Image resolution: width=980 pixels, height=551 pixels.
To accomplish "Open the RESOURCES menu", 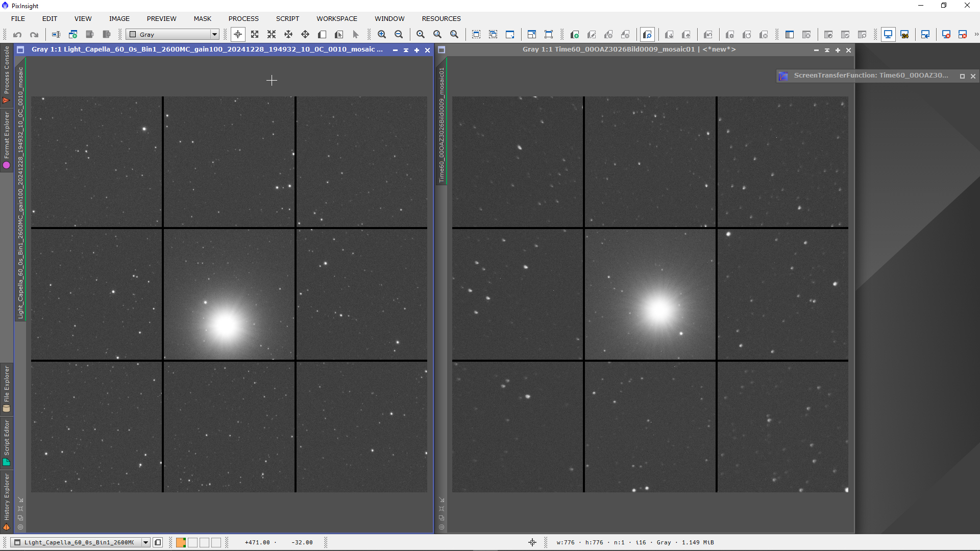I will [x=442, y=18].
